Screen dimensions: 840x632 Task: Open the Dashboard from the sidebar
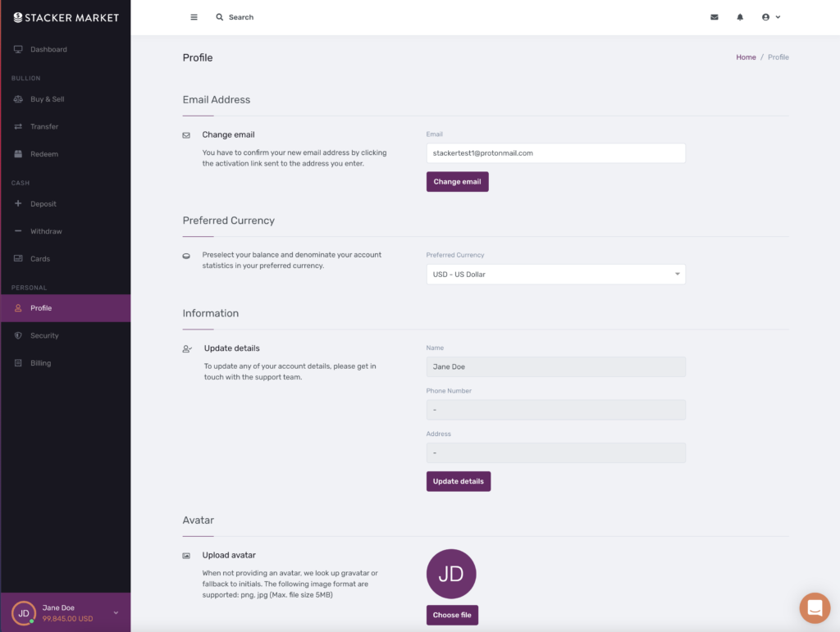49,49
